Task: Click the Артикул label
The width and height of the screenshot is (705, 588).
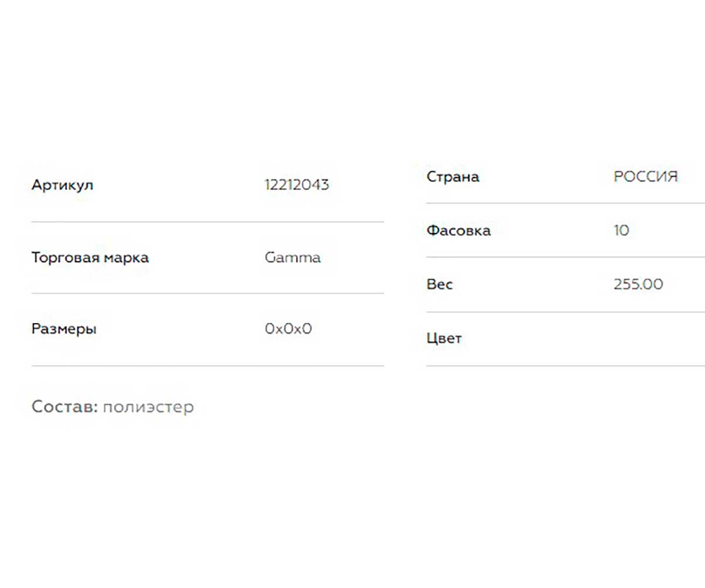Action: (62, 186)
